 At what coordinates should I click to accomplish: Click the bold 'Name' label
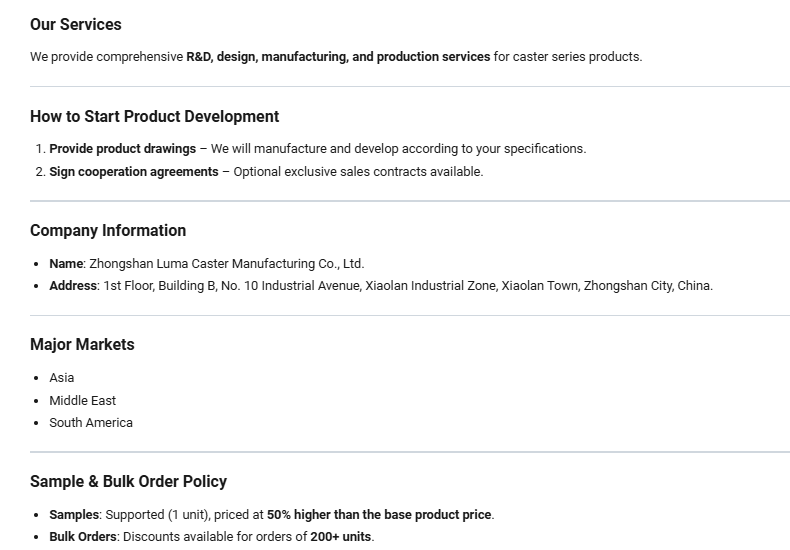pos(66,263)
